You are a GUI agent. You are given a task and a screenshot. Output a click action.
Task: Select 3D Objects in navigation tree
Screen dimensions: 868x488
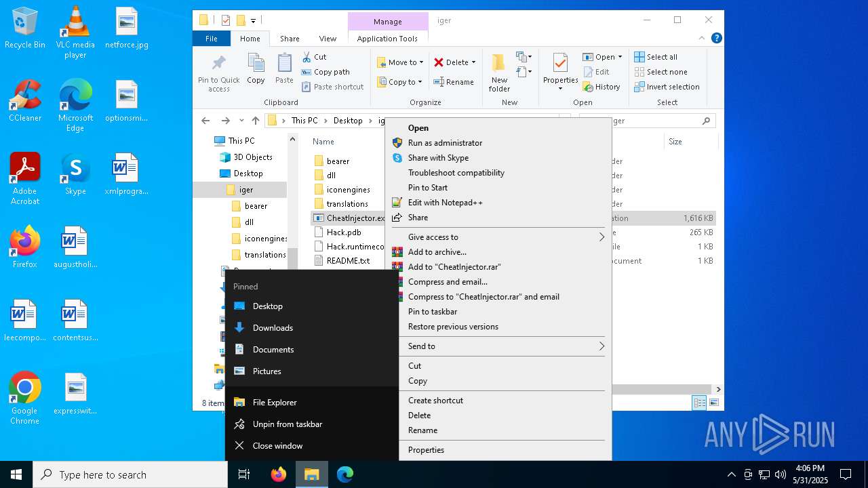pyautogui.click(x=253, y=157)
